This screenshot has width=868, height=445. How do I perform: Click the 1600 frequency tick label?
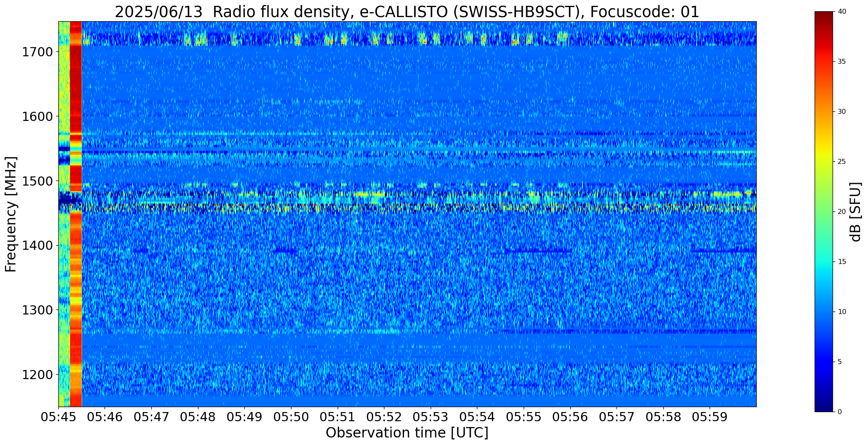(37, 116)
